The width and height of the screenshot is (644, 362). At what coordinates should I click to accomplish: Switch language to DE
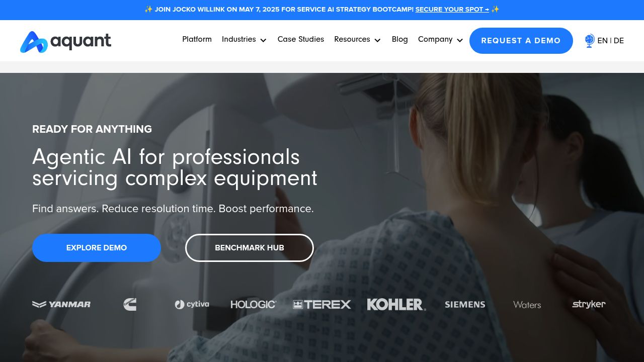click(619, 41)
